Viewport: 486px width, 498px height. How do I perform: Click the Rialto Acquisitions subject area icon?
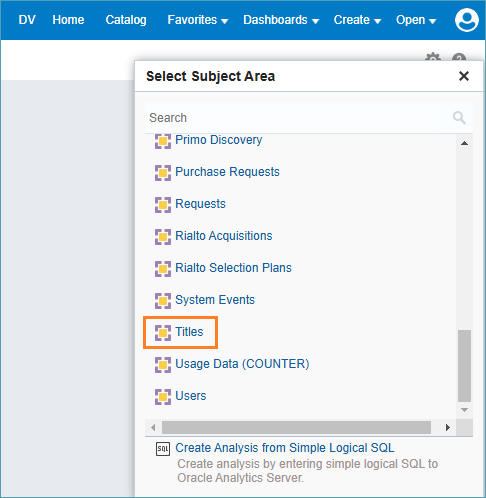163,237
